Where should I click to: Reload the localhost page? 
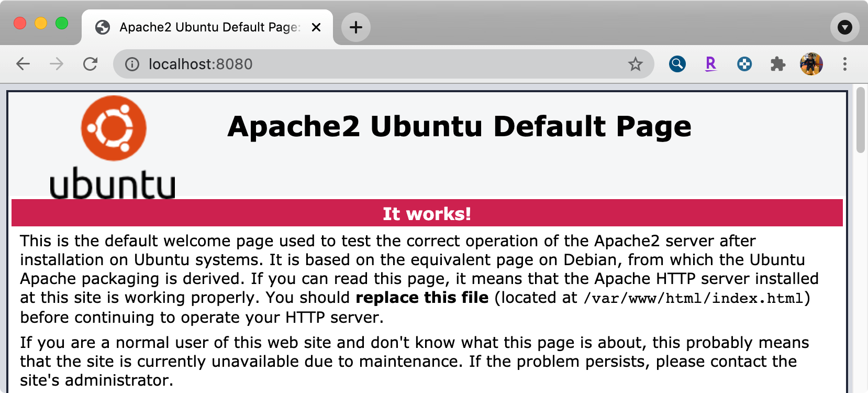tap(91, 64)
